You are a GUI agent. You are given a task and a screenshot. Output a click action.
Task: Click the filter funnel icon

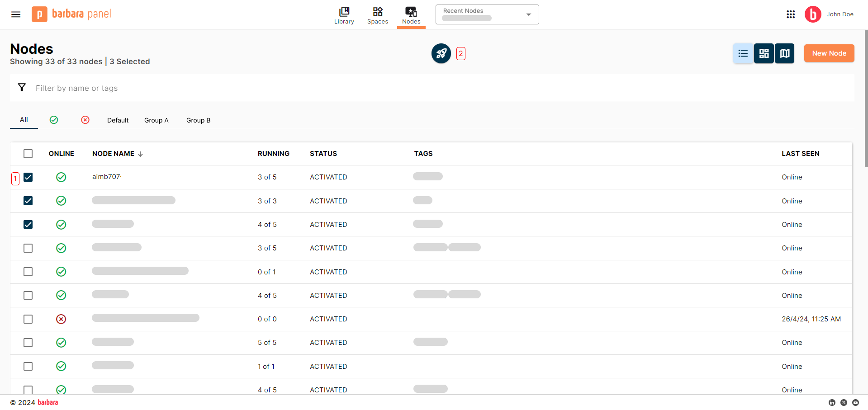22,87
